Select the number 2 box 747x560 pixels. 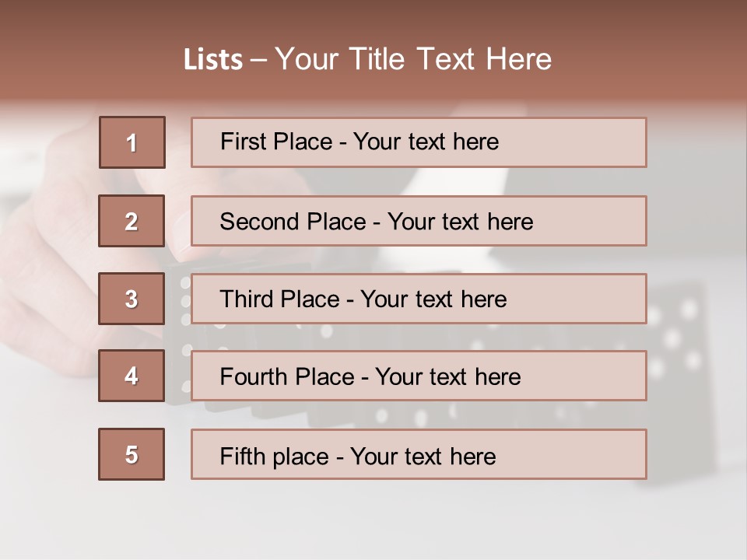tap(132, 221)
